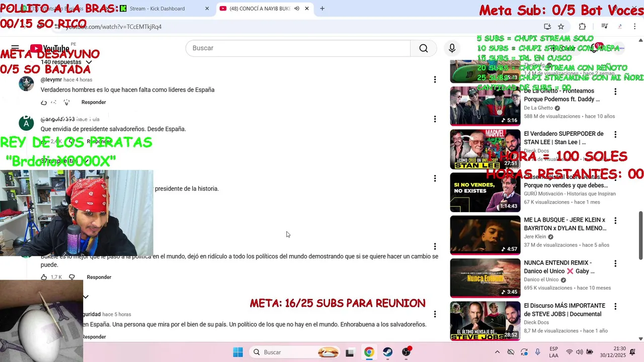Click the YouTube logo
The height and width of the screenshot is (362, 644).
pyautogui.click(x=49, y=48)
